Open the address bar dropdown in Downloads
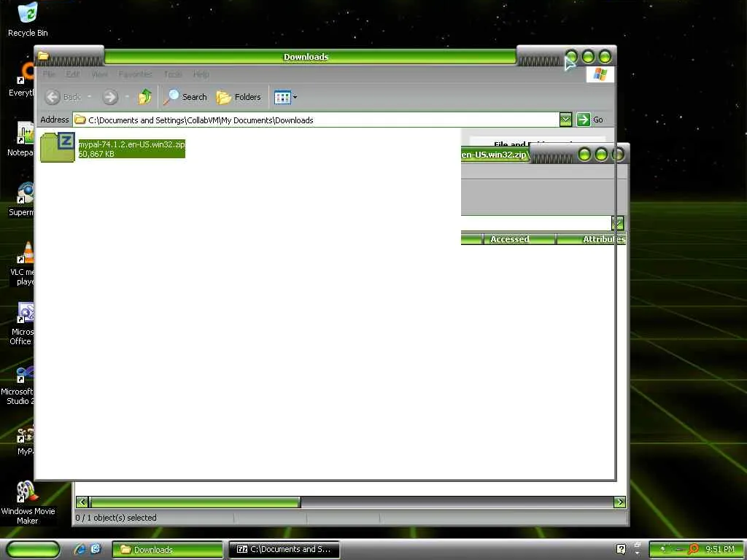Image resolution: width=747 pixels, height=560 pixels. tap(565, 120)
